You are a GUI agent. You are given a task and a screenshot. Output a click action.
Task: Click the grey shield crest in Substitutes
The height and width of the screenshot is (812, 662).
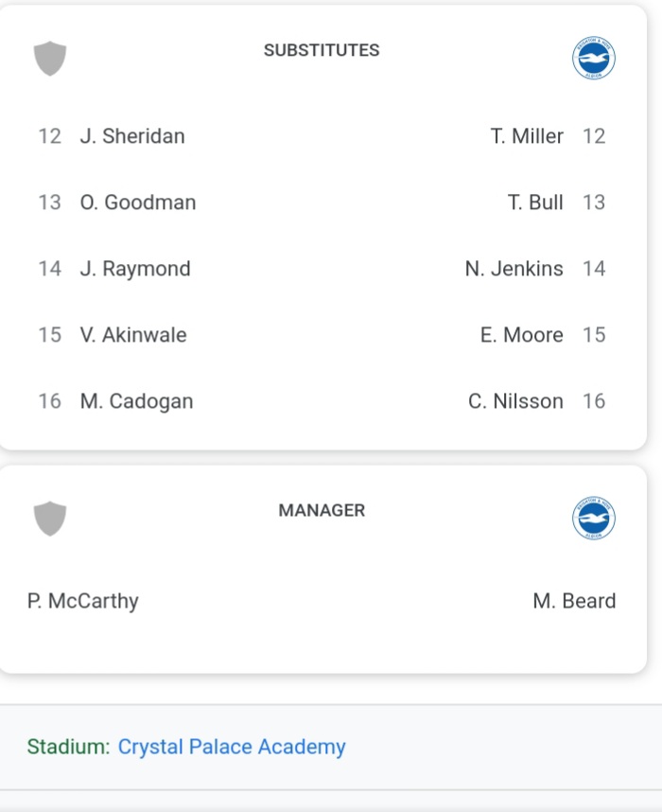pos(50,58)
